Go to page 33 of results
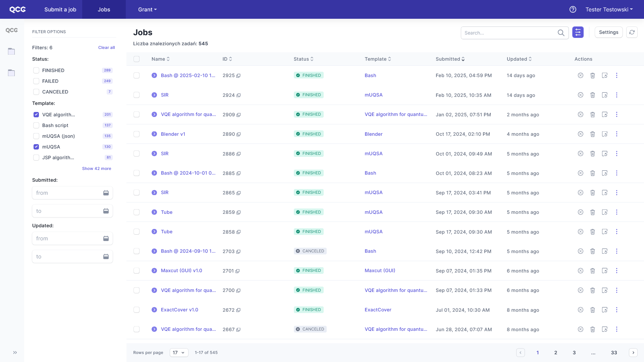Image resolution: width=644 pixels, height=362 pixels. tap(614, 353)
